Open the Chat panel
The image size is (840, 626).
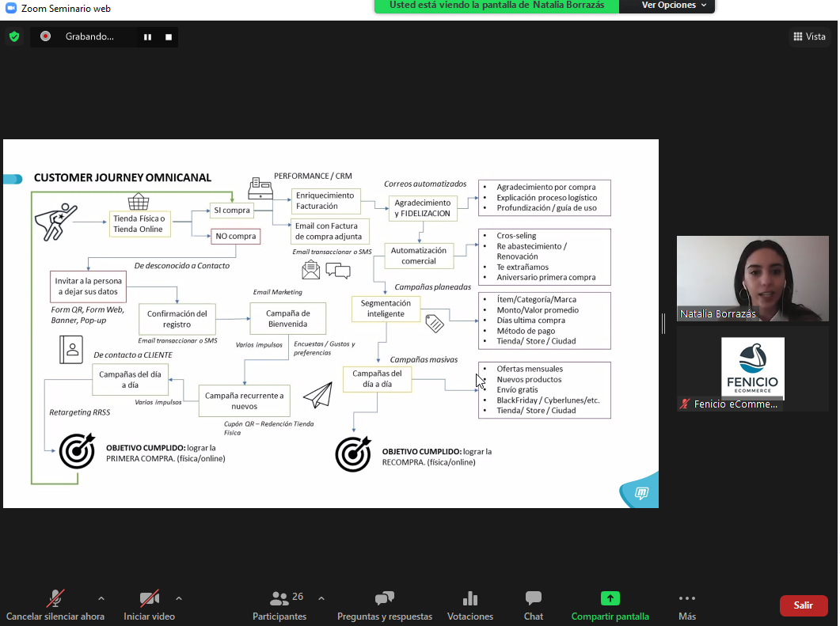point(534,605)
